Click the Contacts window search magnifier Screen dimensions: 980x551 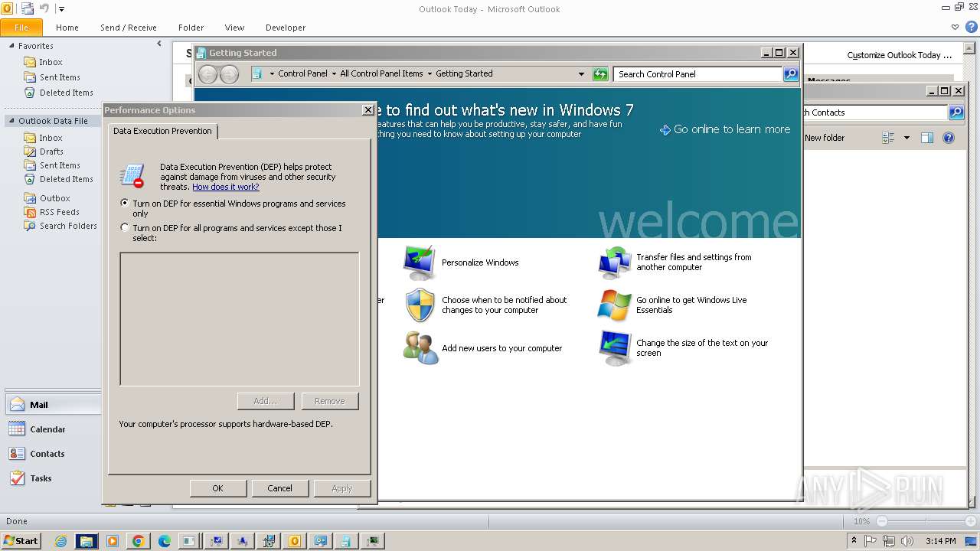click(956, 112)
